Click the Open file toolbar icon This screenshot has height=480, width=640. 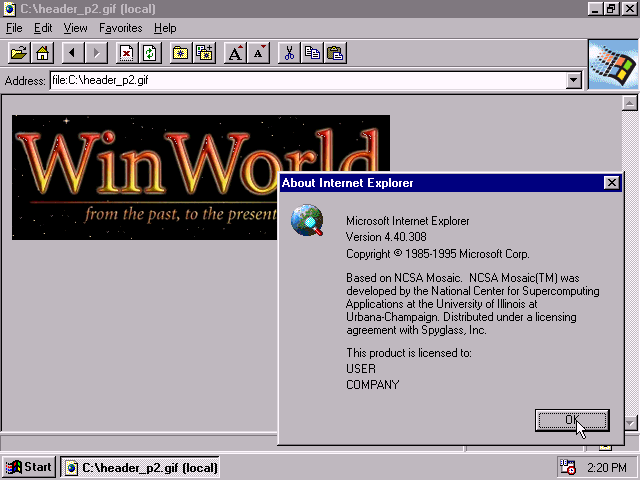(x=19, y=53)
